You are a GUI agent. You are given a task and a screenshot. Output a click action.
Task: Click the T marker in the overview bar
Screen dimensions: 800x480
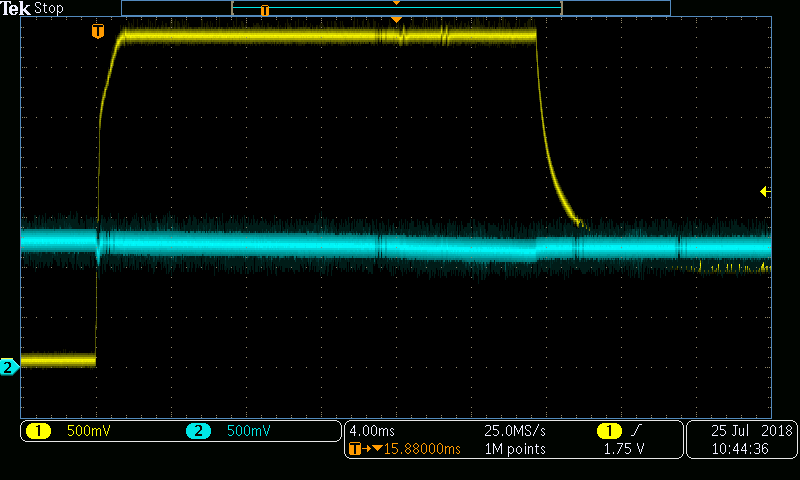point(265,10)
